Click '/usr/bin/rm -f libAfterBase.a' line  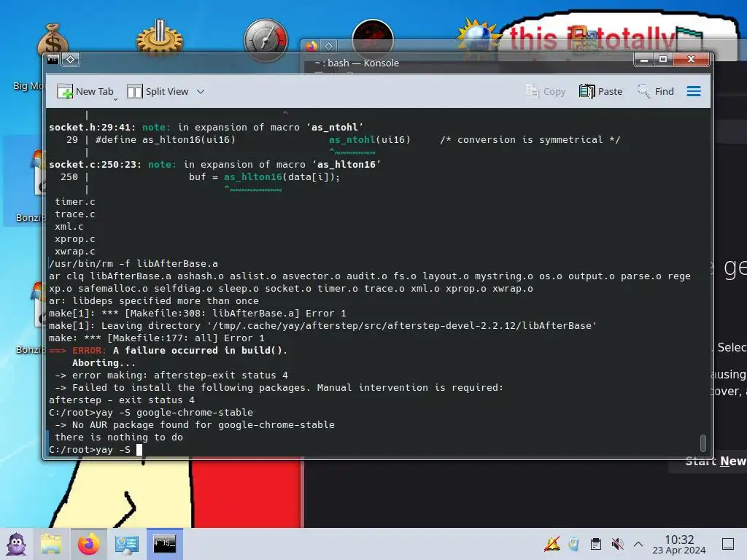[x=133, y=264]
